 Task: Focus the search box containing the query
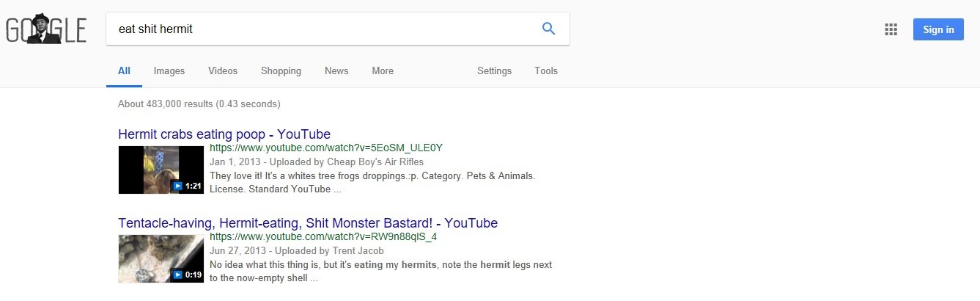point(323,29)
